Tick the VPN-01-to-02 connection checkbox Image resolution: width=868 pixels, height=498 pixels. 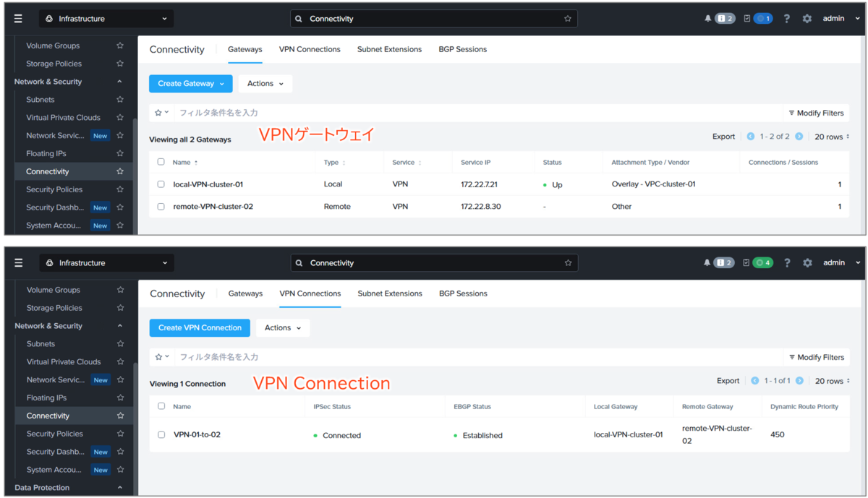point(161,435)
